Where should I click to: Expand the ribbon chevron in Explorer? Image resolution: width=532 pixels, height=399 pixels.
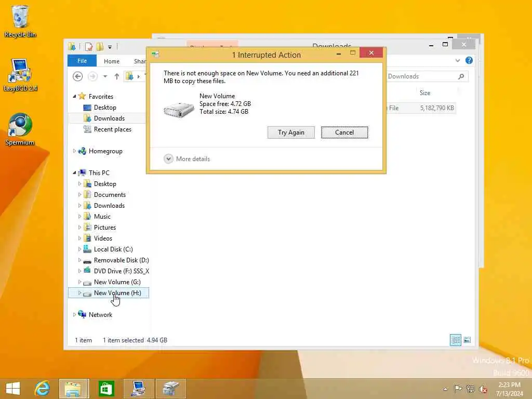[458, 60]
